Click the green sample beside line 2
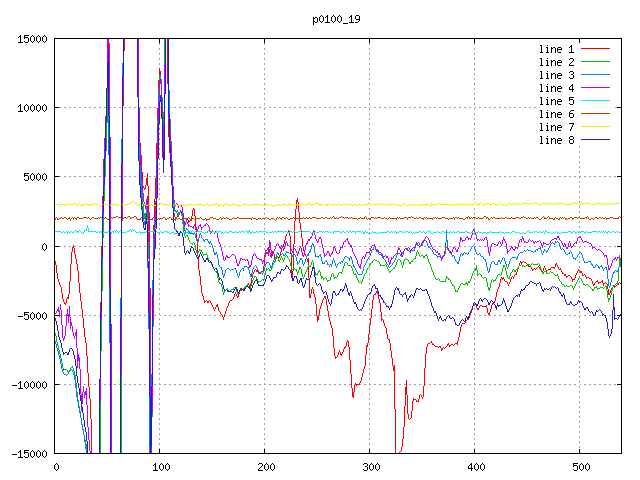This screenshot has width=640, height=480. click(596, 62)
